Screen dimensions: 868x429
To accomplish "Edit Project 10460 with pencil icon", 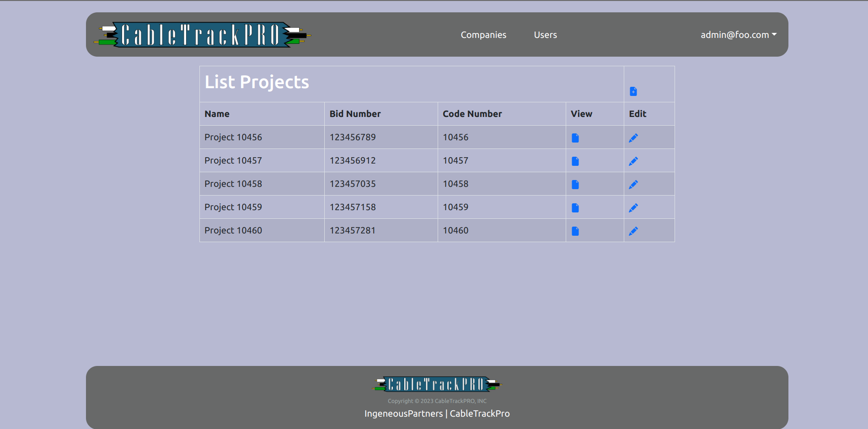I will click(x=633, y=231).
